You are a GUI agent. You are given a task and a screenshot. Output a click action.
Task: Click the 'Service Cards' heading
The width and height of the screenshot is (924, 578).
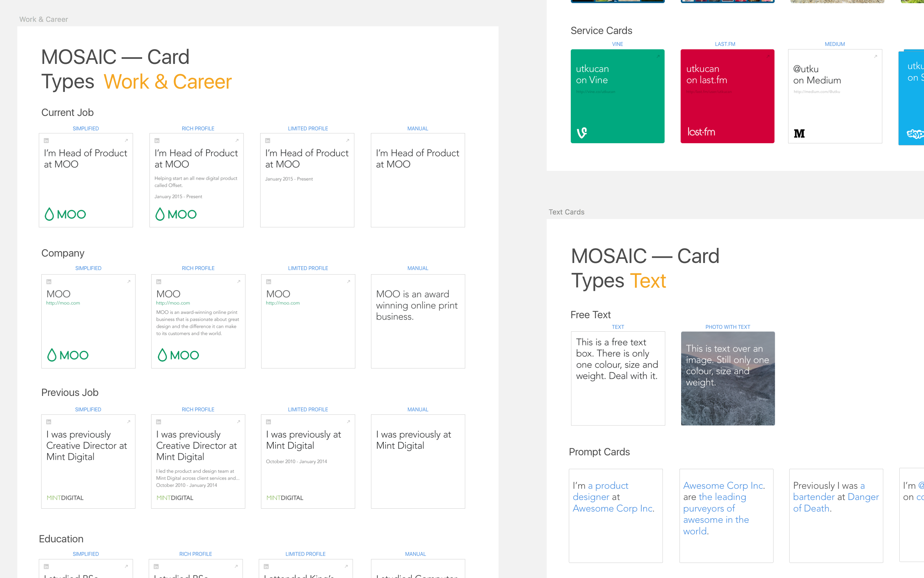click(601, 31)
